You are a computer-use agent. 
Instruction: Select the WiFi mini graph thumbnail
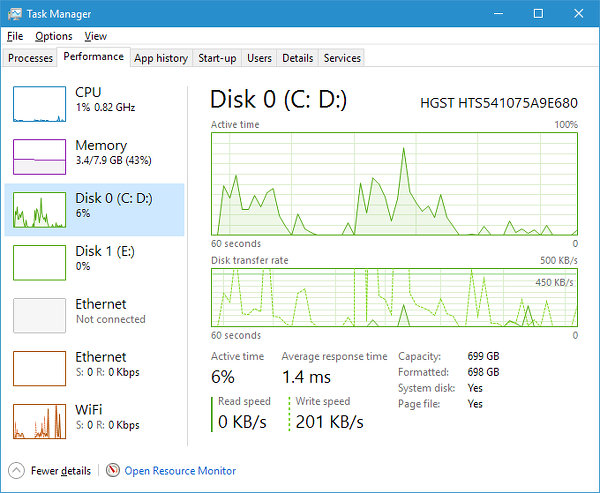click(39, 421)
